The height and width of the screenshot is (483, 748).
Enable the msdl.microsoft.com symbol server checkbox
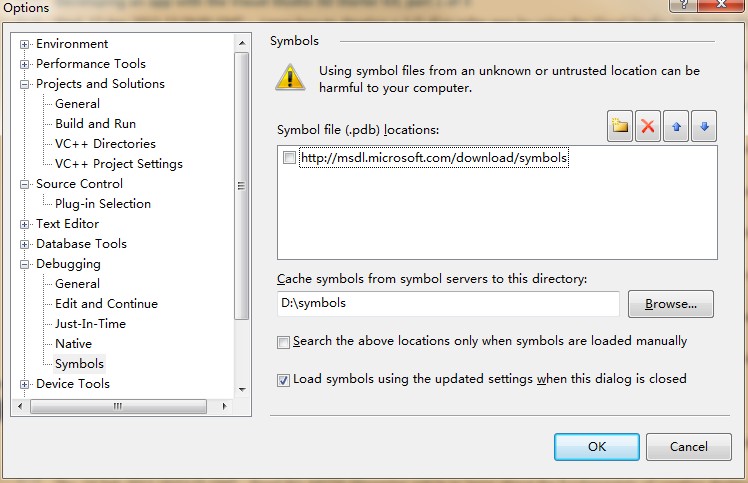point(289,158)
